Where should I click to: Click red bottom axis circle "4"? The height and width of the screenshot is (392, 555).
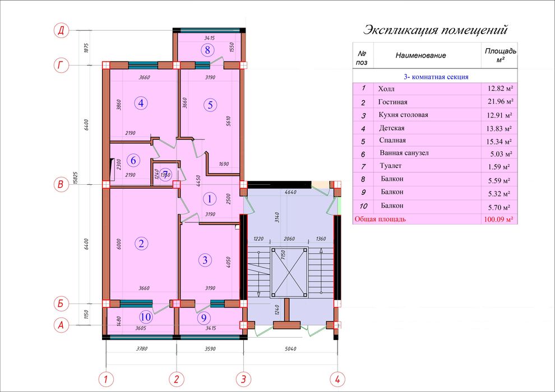[337, 380]
